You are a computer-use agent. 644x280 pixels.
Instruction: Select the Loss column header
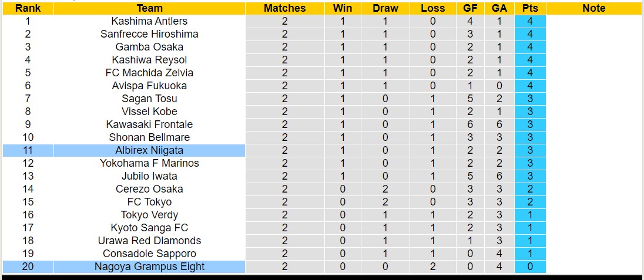tap(432, 8)
